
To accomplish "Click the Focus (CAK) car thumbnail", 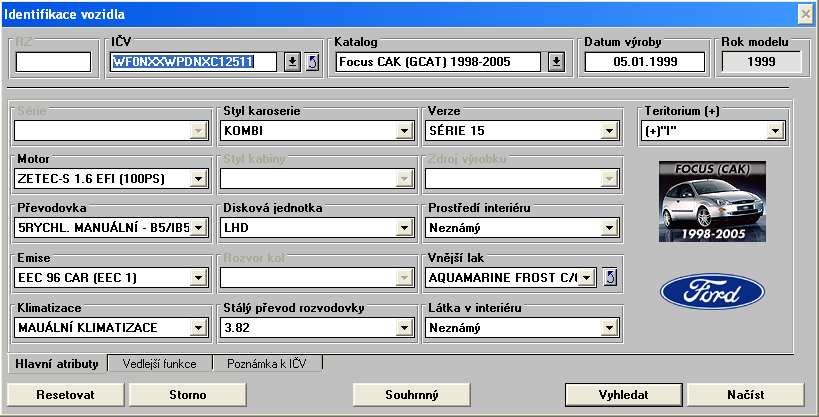I will click(712, 201).
